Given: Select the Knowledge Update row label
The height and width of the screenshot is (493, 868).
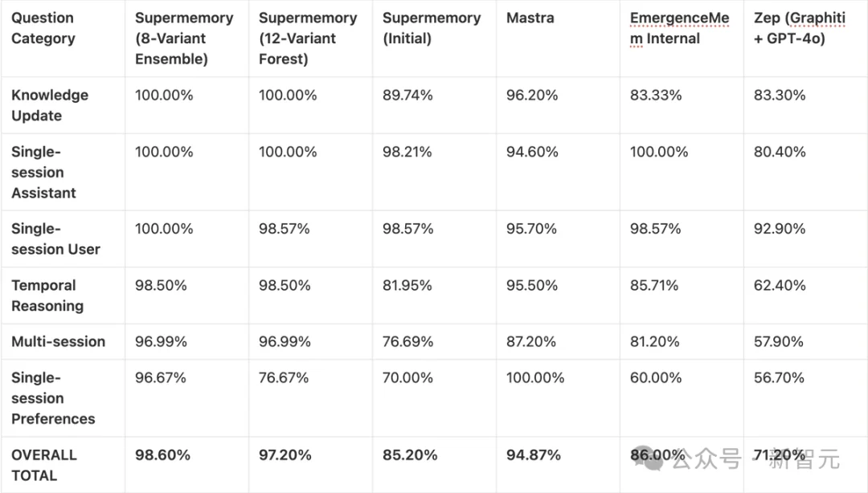Looking at the screenshot, I should pos(50,105).
